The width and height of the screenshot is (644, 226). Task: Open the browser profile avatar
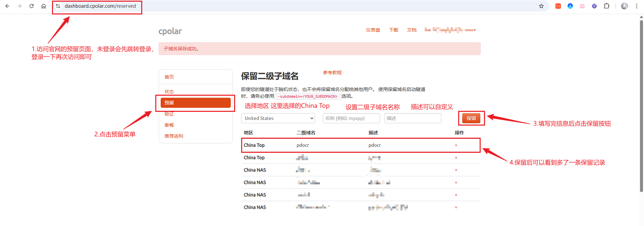pos(625,6)
